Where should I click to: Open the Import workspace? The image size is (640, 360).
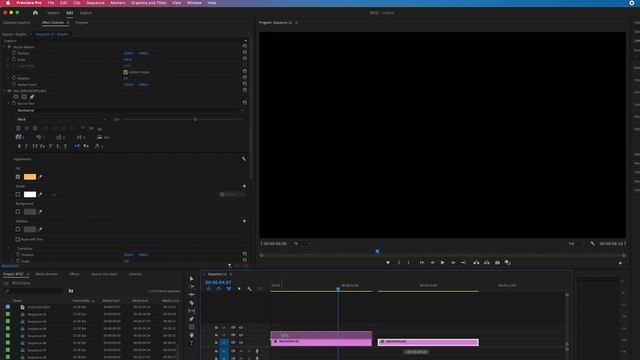(53, 13)
